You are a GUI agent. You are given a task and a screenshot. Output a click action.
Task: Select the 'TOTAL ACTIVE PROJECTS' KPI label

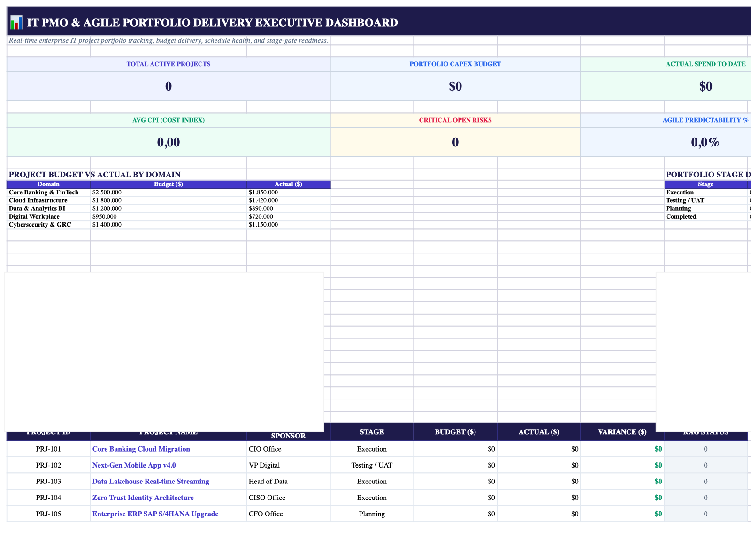pos(169,64)
